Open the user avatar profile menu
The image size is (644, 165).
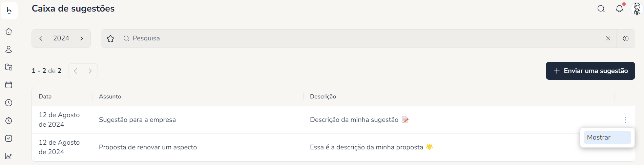pyautogui.click(x=637, y=9)
